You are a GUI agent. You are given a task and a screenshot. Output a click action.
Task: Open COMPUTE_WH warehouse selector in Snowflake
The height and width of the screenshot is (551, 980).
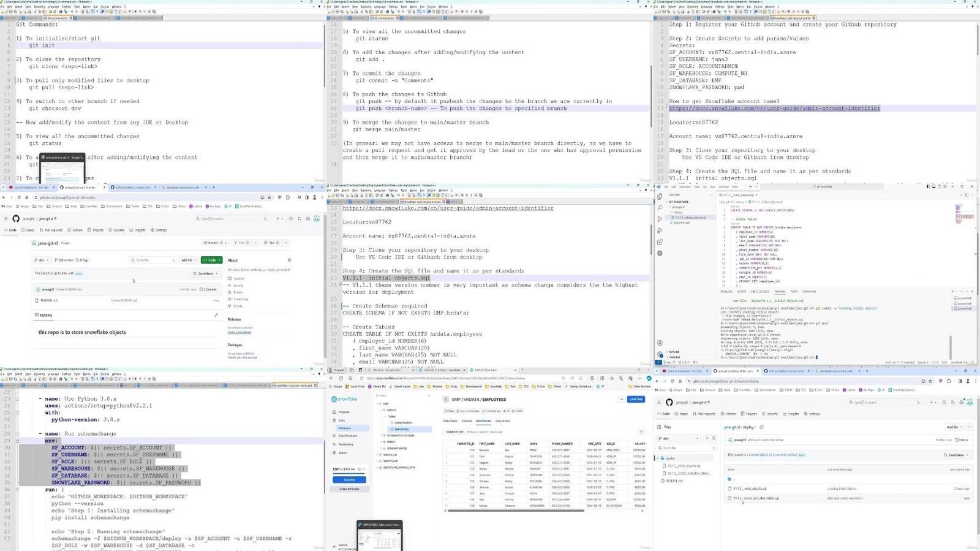(454, 431)
